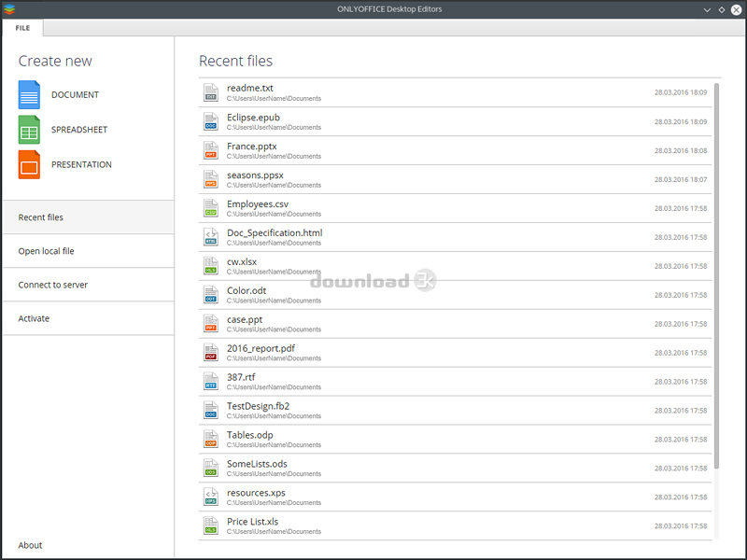The image size is (747, 560).
Task: Click the file icon beside TestDesign.fb2
Action: (211, 411)
